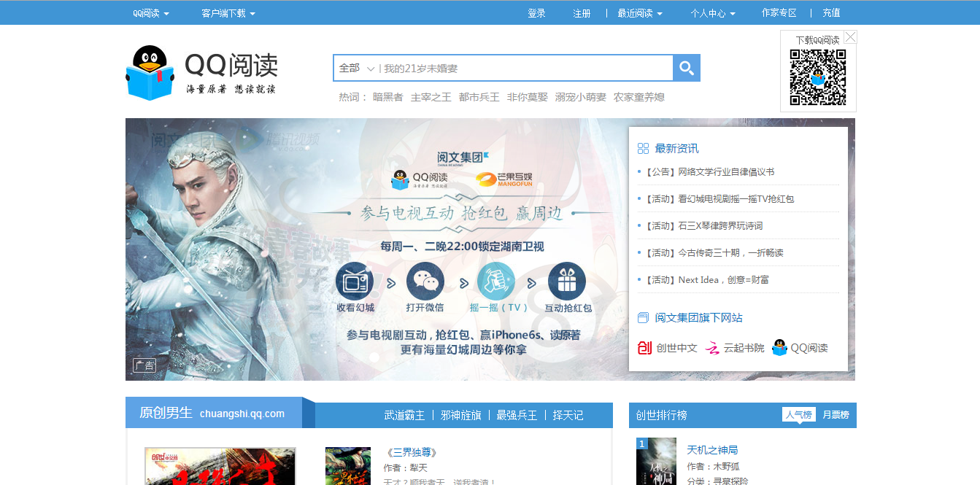Click hot word 都市兵王
This screenshot has width=980, height=485.
pos(479,97)
